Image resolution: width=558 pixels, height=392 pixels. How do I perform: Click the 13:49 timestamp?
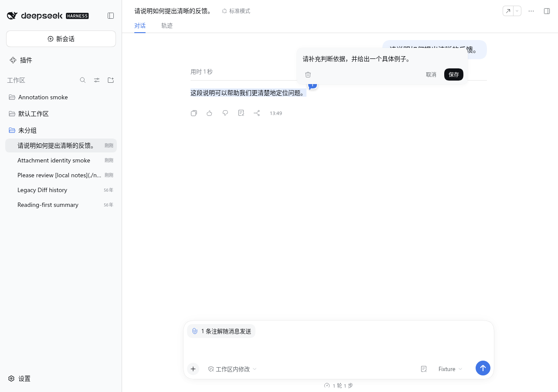(276, 113)
